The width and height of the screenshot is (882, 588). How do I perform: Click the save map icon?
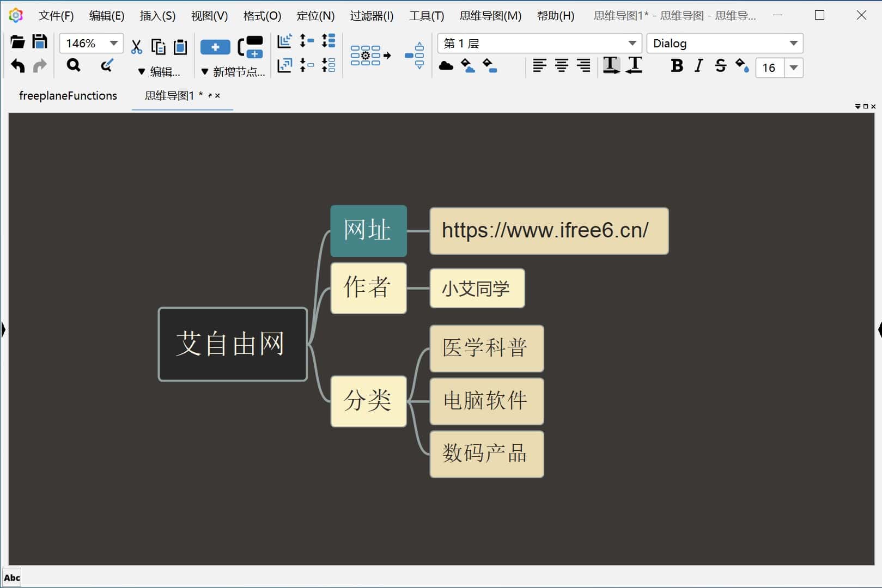40,42
